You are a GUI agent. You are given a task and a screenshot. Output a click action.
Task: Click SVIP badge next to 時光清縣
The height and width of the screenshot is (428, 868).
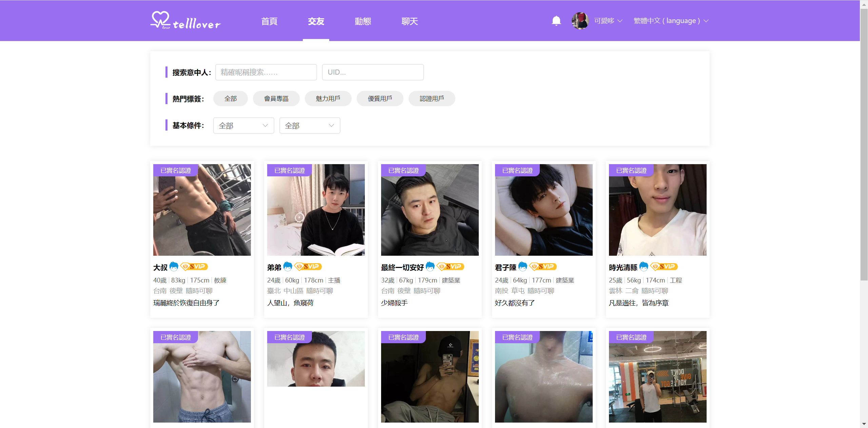[664, 267]
